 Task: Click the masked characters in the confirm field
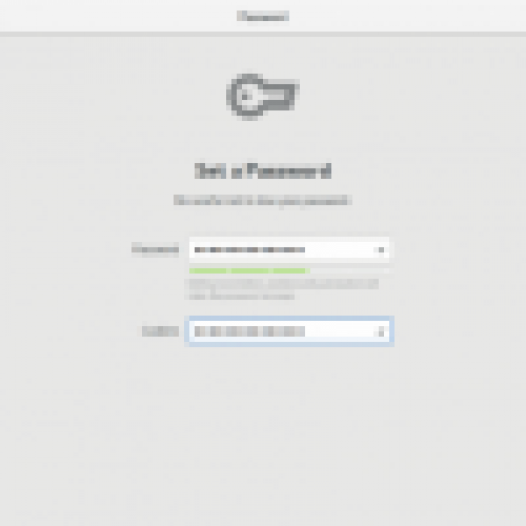pyautogui.click(x=250, y=331)
